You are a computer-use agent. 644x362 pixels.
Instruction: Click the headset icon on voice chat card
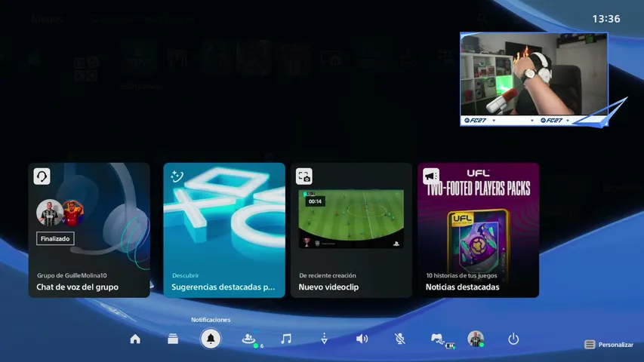42,176
